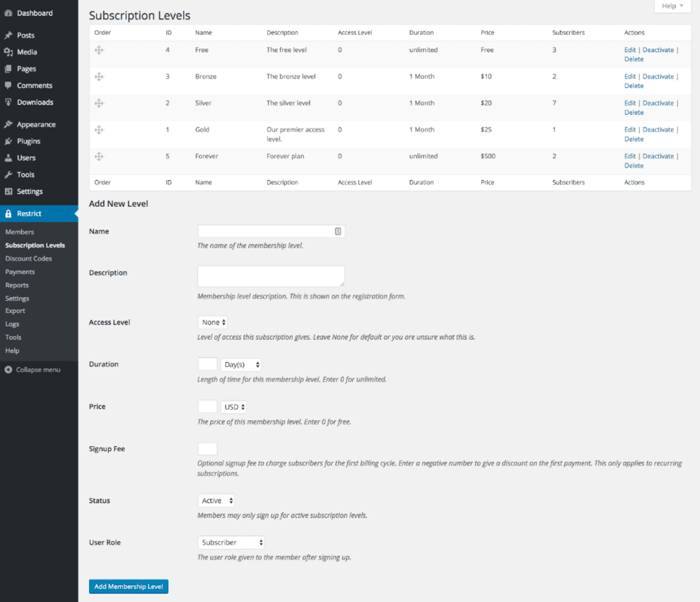Deactivate the Gold subscription level

point(659,129)
